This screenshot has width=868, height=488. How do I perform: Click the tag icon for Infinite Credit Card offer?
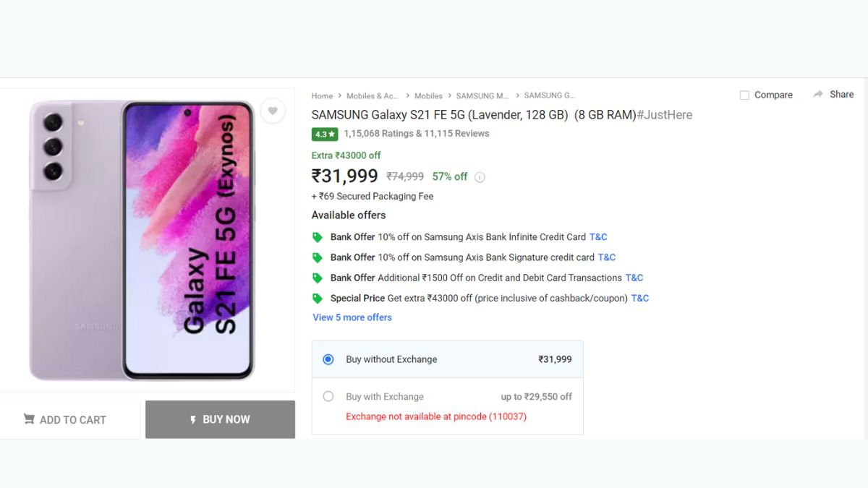pyautogui.click(x=317, y=237)
